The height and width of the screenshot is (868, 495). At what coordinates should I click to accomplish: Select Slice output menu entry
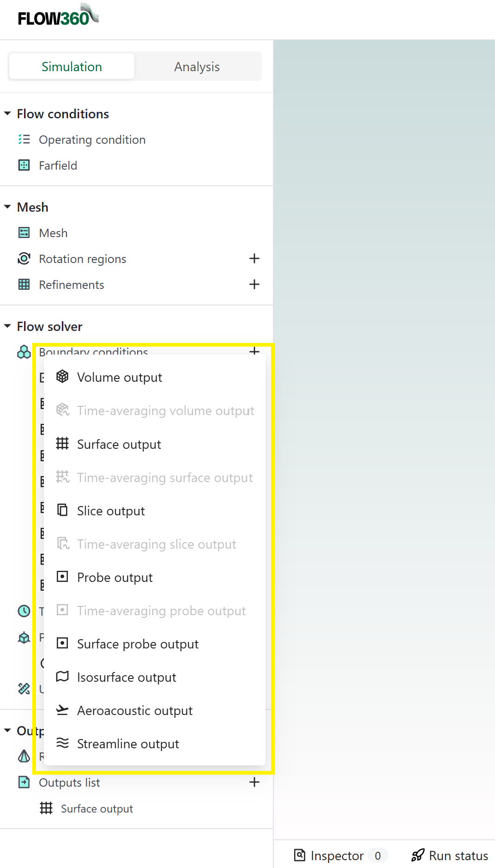(x=111, y=511)
